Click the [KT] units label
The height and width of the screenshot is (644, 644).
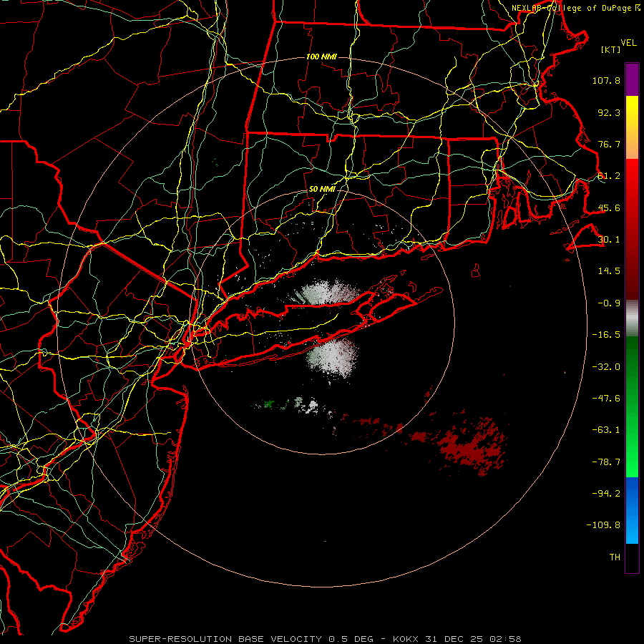611,49
